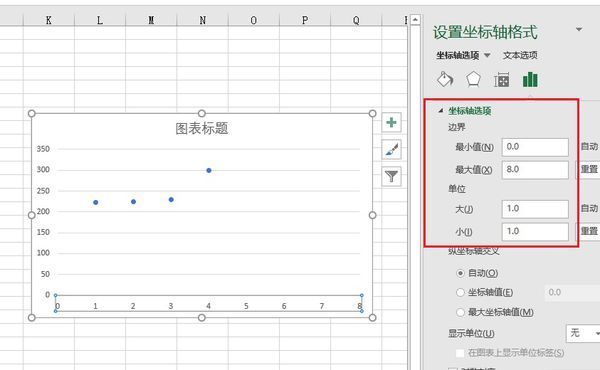Select column header Q
600x370 pixels.
(x=356, y=20)
